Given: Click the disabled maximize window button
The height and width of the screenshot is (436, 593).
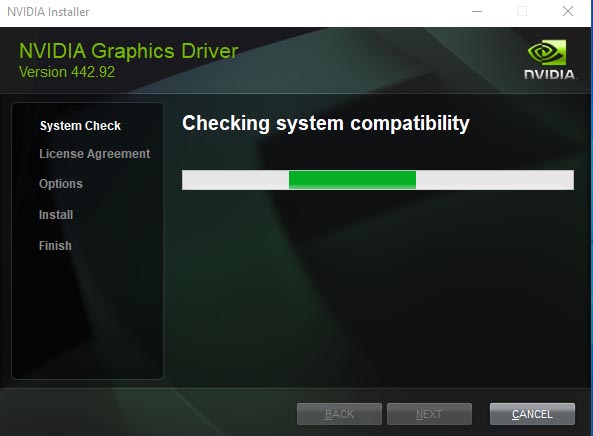Looking at the screenshot, I should (522, 11).
